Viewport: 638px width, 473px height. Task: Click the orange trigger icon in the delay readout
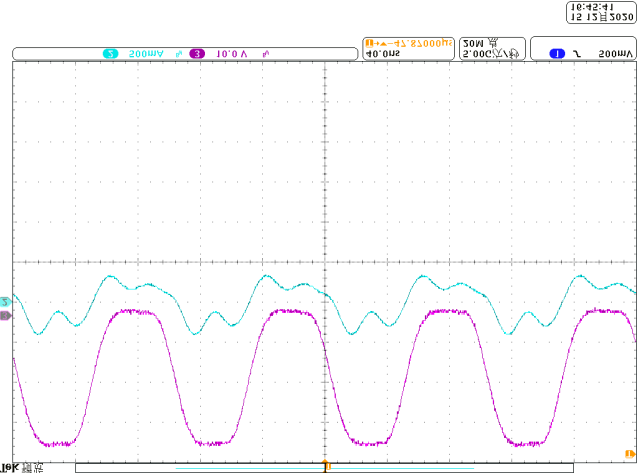[x=370, y=44]
